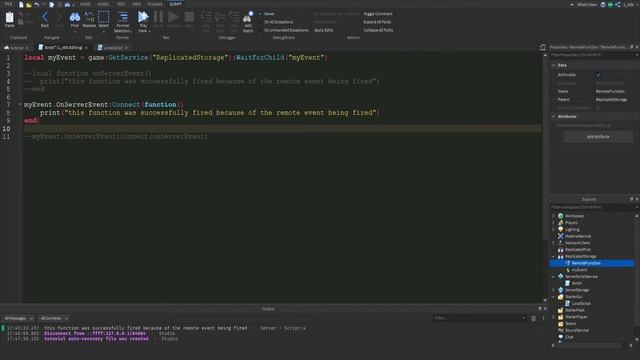Select Workspace service in Explorer

[x=574, y=216]
